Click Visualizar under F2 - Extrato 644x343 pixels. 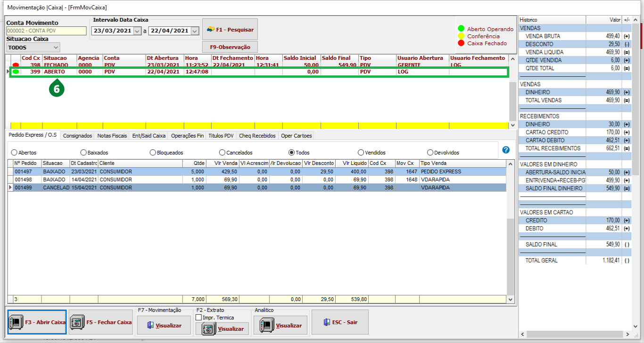coord(222,329)
